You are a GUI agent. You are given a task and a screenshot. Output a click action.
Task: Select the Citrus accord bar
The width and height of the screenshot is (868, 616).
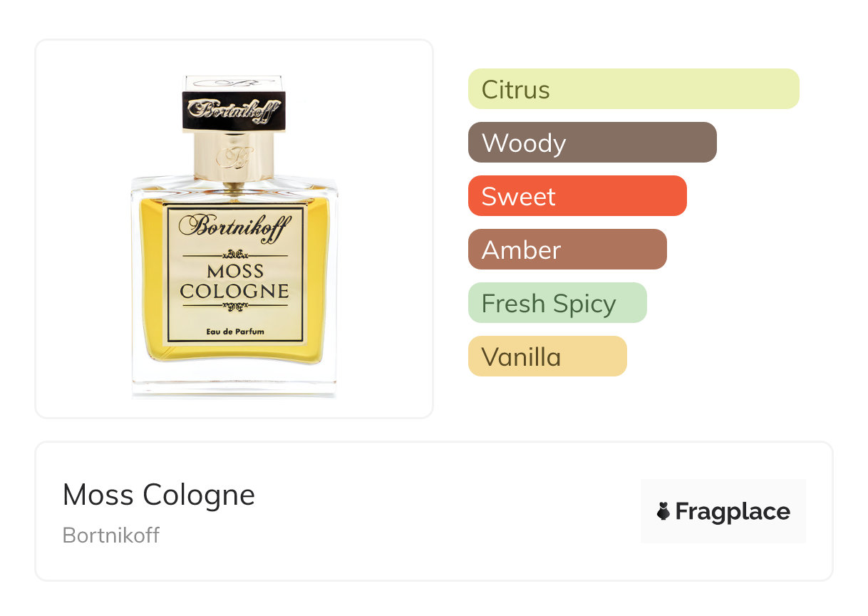pyautogui.click(x=634, y=89)
